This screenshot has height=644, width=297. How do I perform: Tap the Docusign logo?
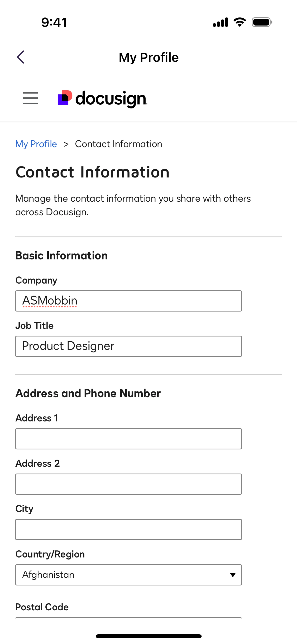(x=103, y=99)
